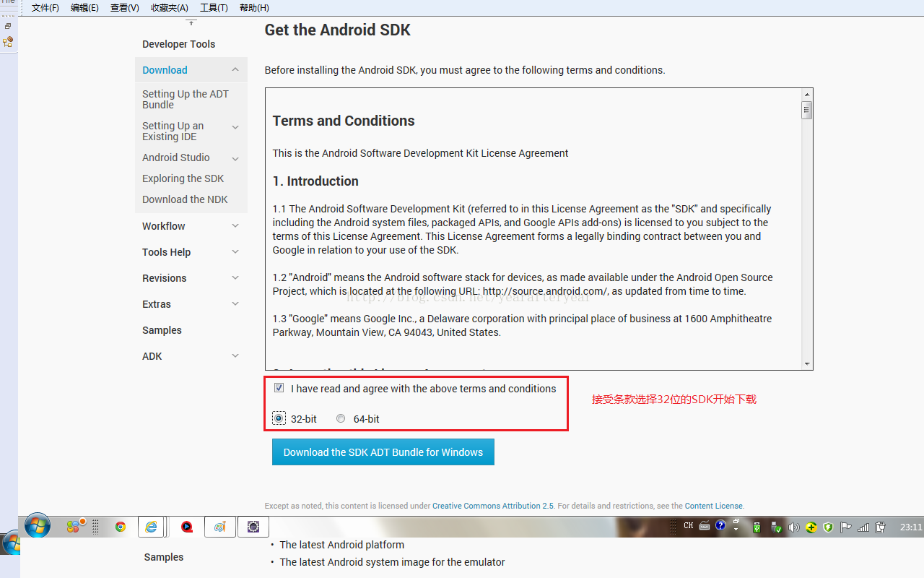Open the 文件(F) menu
The image size is (924, 578).
pyautogui.click(x=45, y=7)
